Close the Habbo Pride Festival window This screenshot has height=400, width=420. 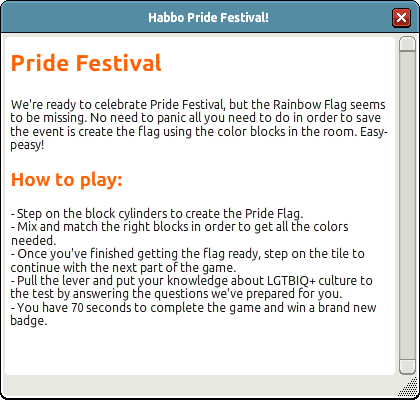point(401,17)
